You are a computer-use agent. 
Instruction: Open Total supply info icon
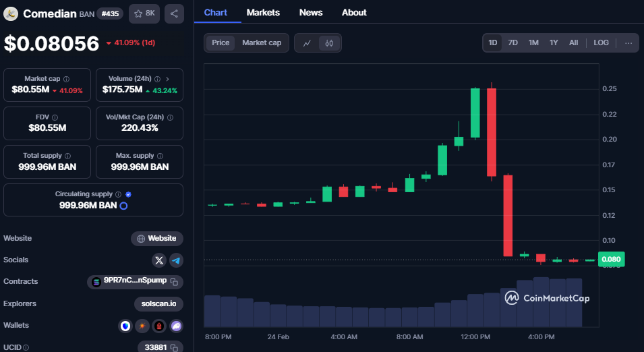click(x=67, y=156)
